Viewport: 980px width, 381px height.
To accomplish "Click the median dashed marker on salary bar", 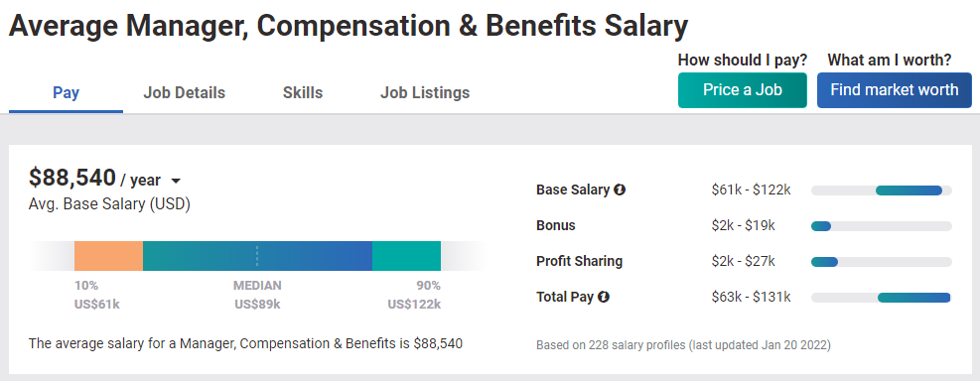I will tap(257, 256).
